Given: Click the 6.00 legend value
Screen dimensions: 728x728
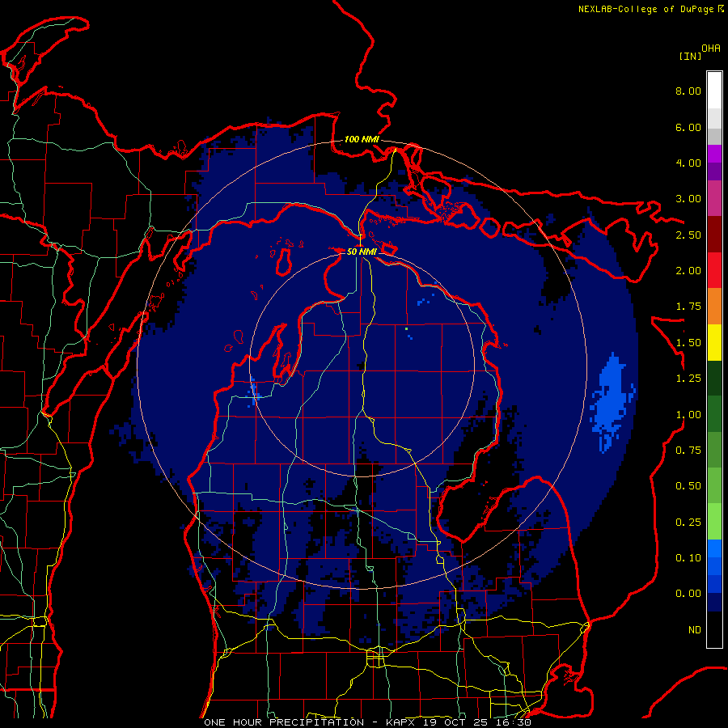Looking at the screenshot, I should click(x=688, y=127).
